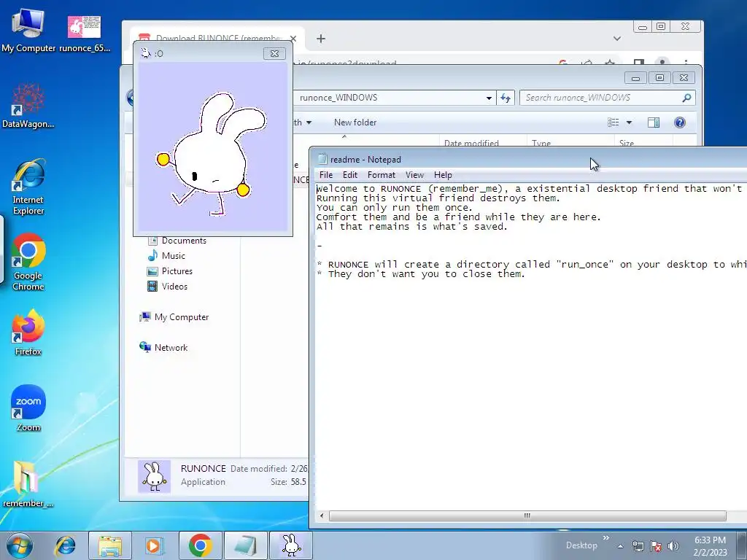Toggle Explorer preview pane button
747x560 pixels.
(654, 122)
